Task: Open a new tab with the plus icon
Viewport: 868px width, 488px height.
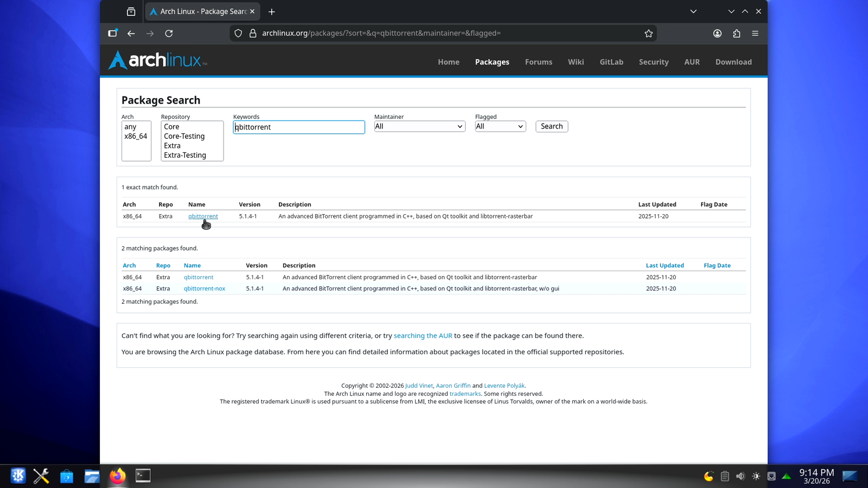Action: [272, 11]
